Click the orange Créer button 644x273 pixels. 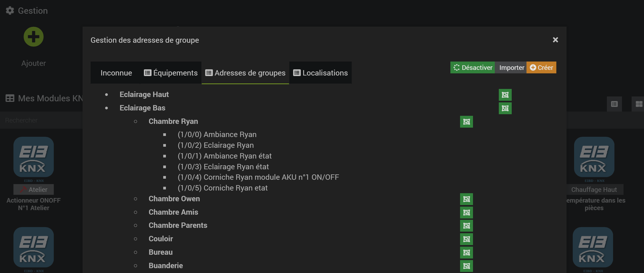[x=541, y=67]
